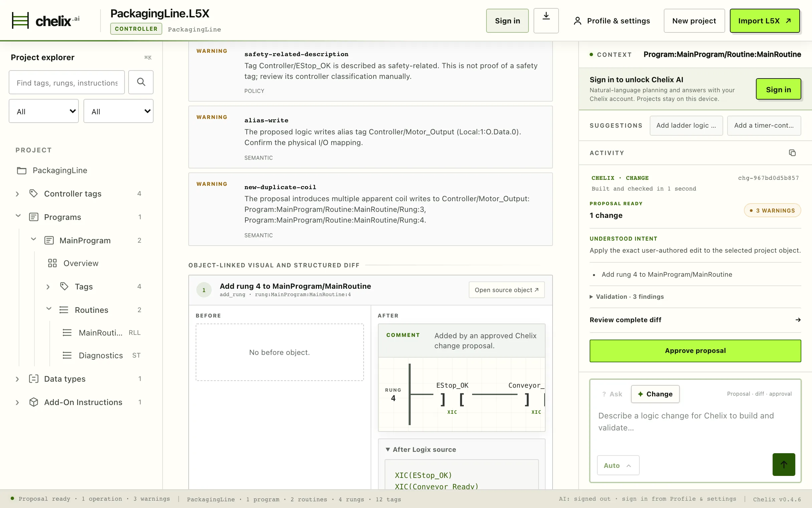Collapse the MainProgram tree node
The image size is (812, 508).
[33, 240]
